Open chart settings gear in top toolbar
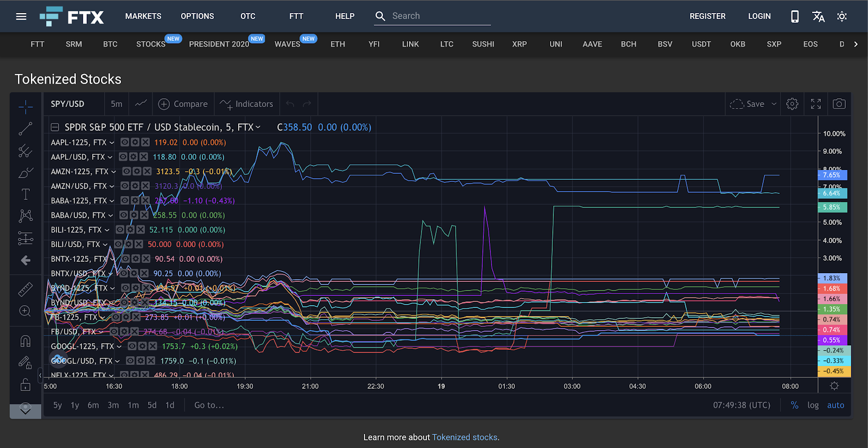Viewport: 868px width, 448px height. pos(792,104)
